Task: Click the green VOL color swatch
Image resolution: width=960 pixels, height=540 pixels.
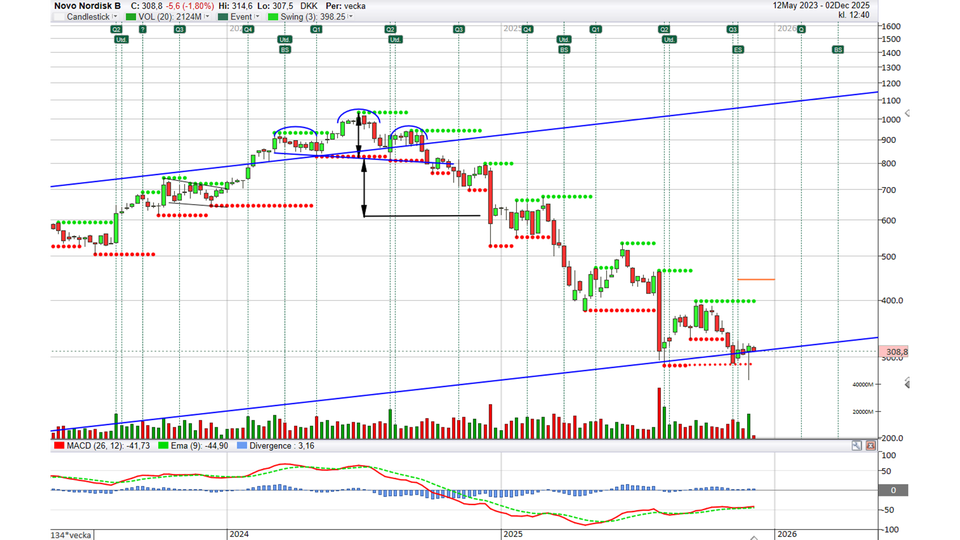Action: pyautogui.click(x=132, y=17)
